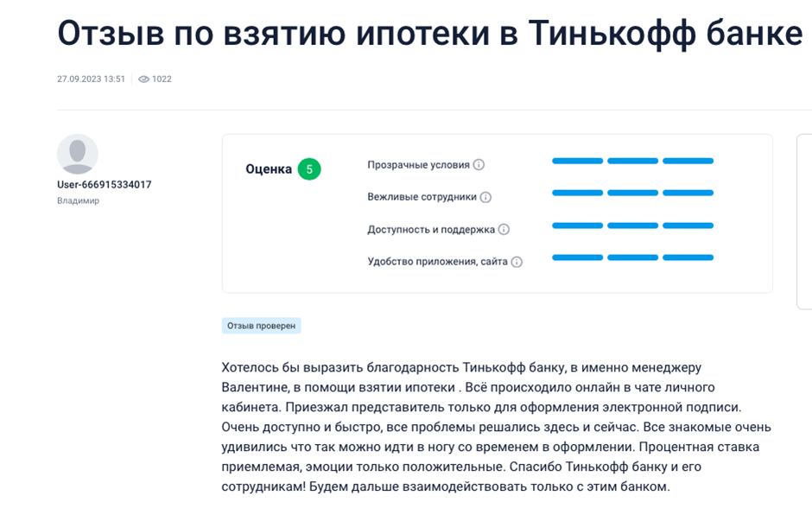Click the green rating badge 5
The width and height of the screenshot is (812, 515).
tap(309, 168)
